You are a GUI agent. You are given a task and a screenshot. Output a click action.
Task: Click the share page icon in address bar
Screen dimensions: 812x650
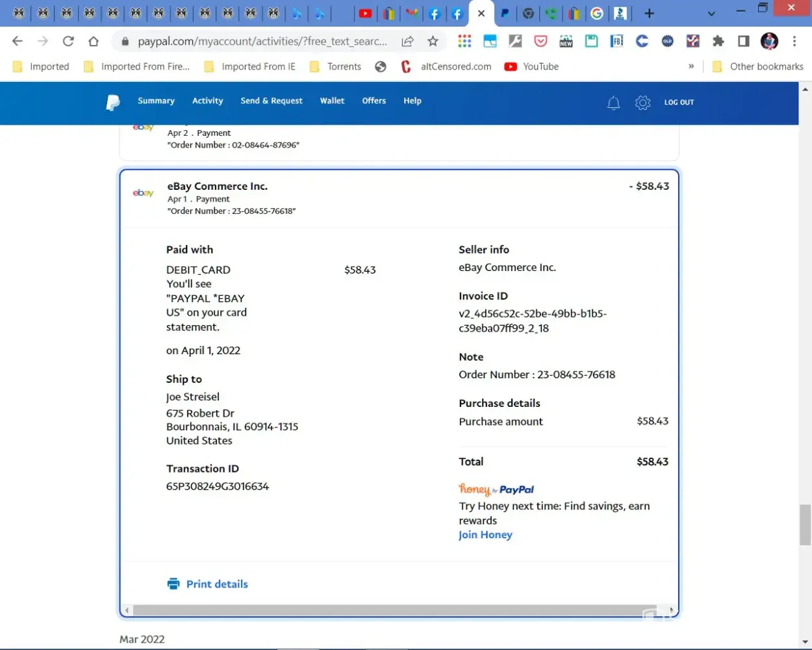click(x=407, y=42)
